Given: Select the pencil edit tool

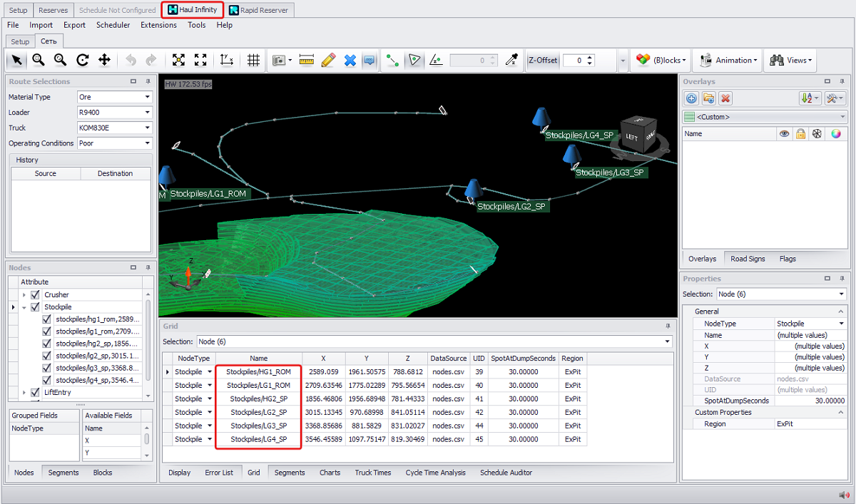Looking at the screenshot, I should pyautogui.click(x=328, y=61).
